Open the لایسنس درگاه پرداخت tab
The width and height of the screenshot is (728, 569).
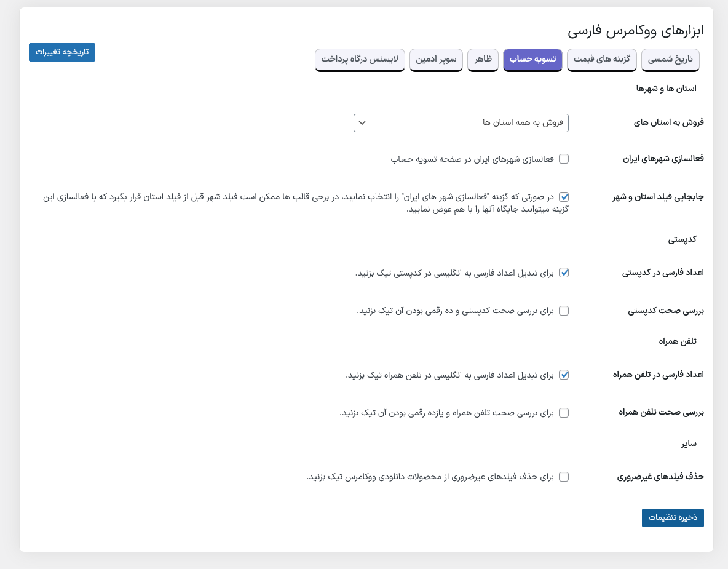pyautogui.click(x=360, y=59)
